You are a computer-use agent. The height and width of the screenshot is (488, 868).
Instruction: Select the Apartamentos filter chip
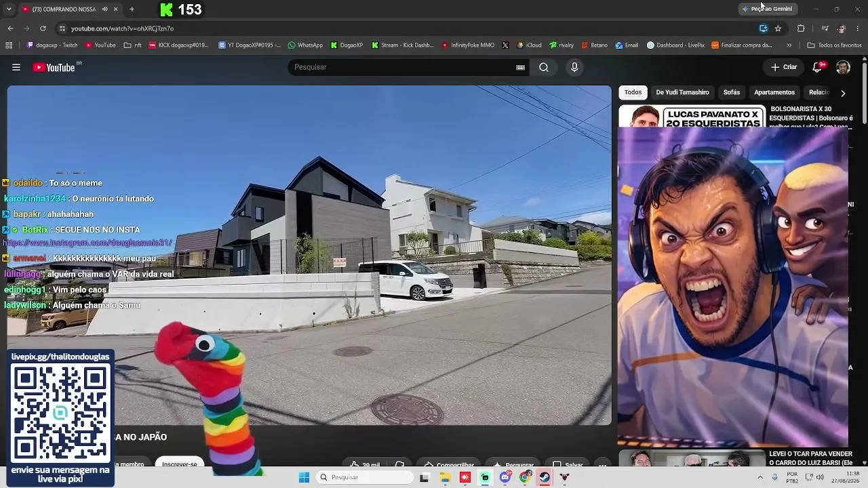(774, 92)
